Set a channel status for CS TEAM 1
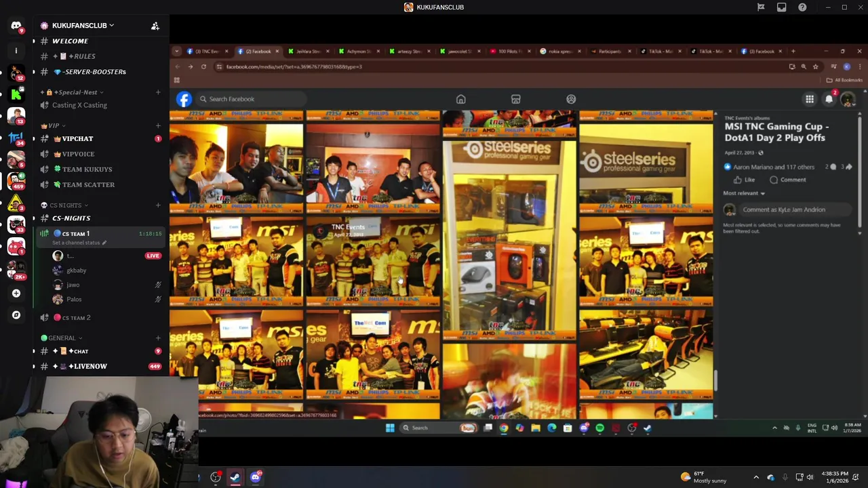The height and width of the screenshot is (488, 868). click(79, 243)
